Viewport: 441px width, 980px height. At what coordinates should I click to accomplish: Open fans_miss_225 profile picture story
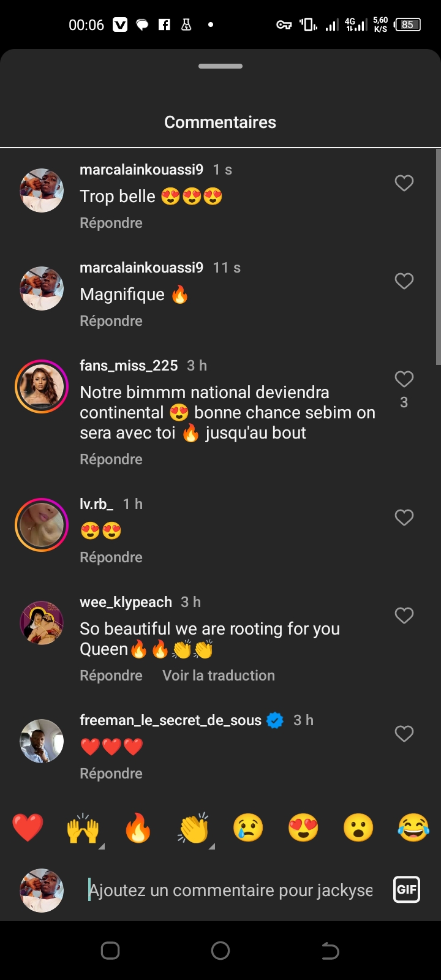pyautogui.click(x=42, y=386)
